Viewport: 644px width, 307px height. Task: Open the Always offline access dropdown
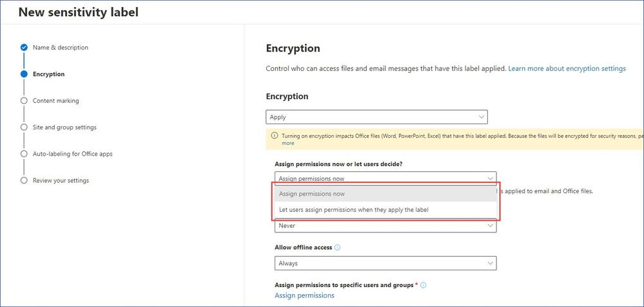pos(385,263)
